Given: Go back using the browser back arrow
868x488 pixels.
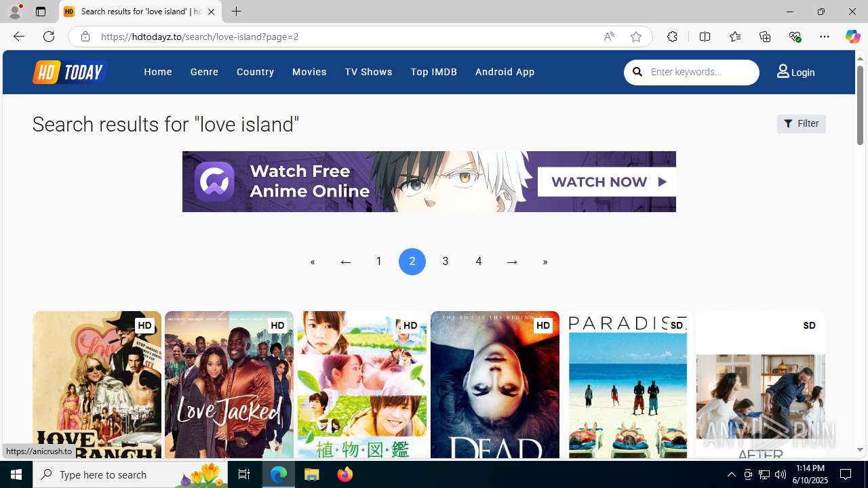Looking at the screenshot, I should [x=18, y=37].
